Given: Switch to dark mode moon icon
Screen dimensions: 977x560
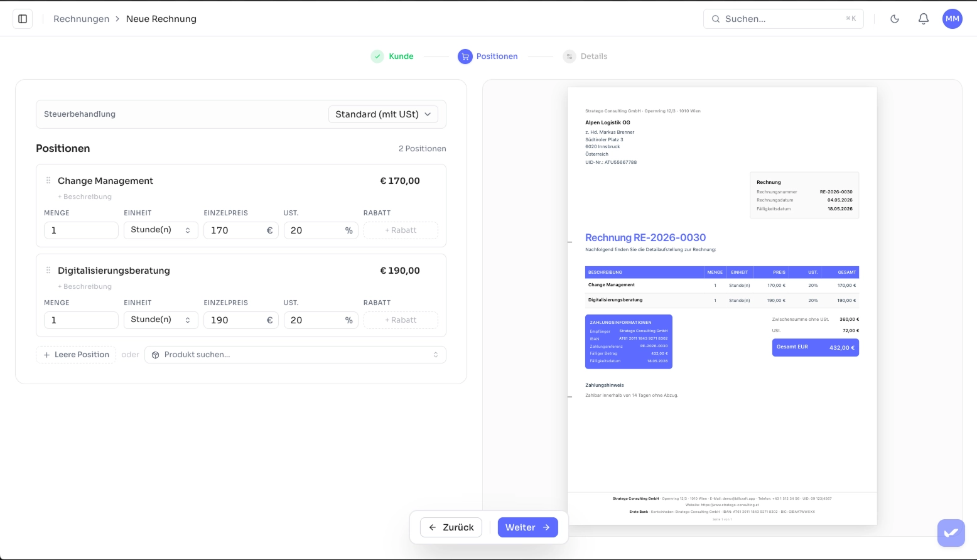Looking at the screenshot, I should pos(895,19).
